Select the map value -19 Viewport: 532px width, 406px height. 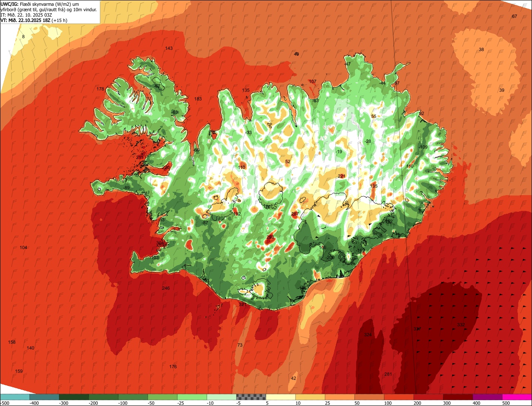(339, 152)
